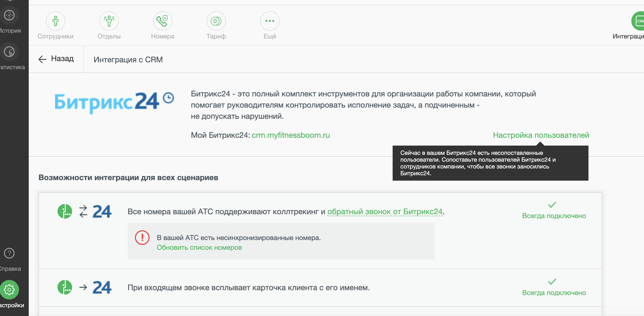Click the green checkmark in the incoming call row
Screen dimensions: 644x316
coord(552,281)
